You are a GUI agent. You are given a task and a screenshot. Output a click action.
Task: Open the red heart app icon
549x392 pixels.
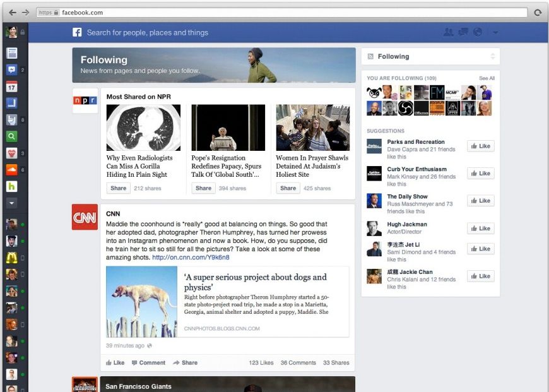click(x=12, y=153)
